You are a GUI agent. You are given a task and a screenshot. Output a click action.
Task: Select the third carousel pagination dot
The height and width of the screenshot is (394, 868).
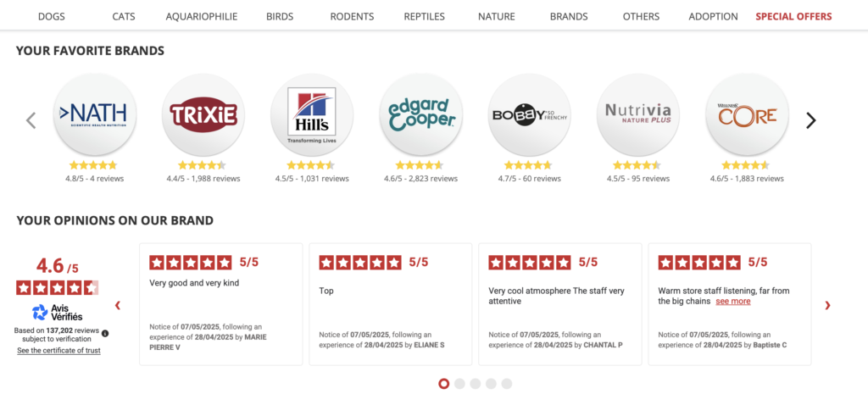click(475, 384)
